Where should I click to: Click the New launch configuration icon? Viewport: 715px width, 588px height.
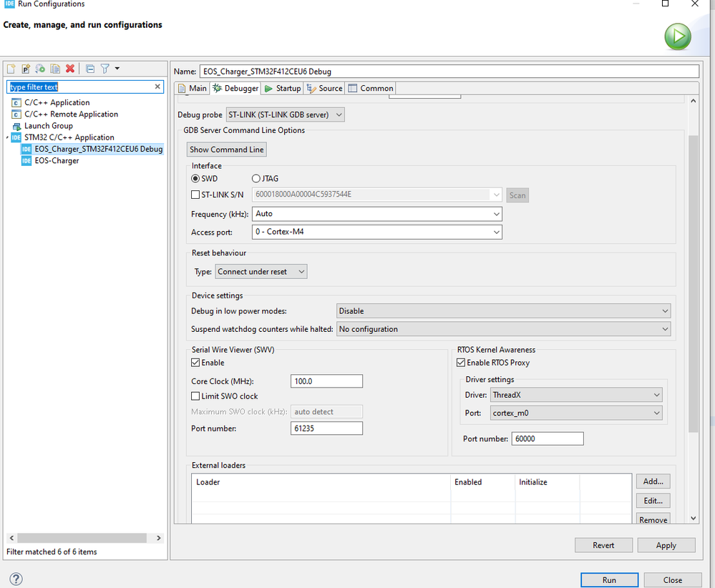11,69
